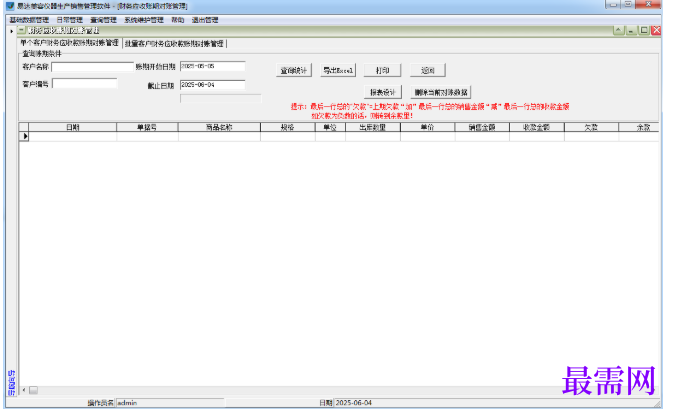Screen dimensions: 674x412
Task: Open the 帮助 menu
Action: (x=178, y=20)
